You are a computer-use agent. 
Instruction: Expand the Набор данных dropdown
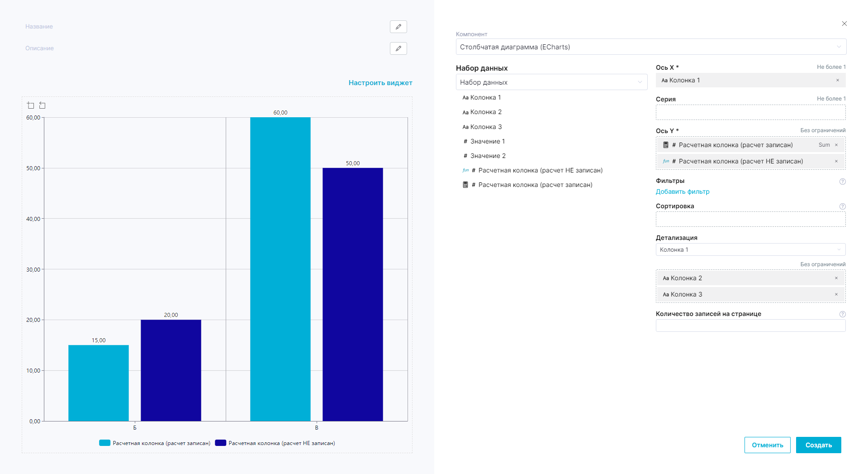(551, 82)
